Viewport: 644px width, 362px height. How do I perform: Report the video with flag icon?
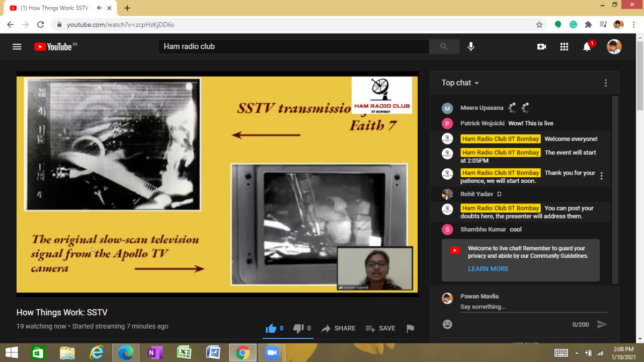click(411, 328)
